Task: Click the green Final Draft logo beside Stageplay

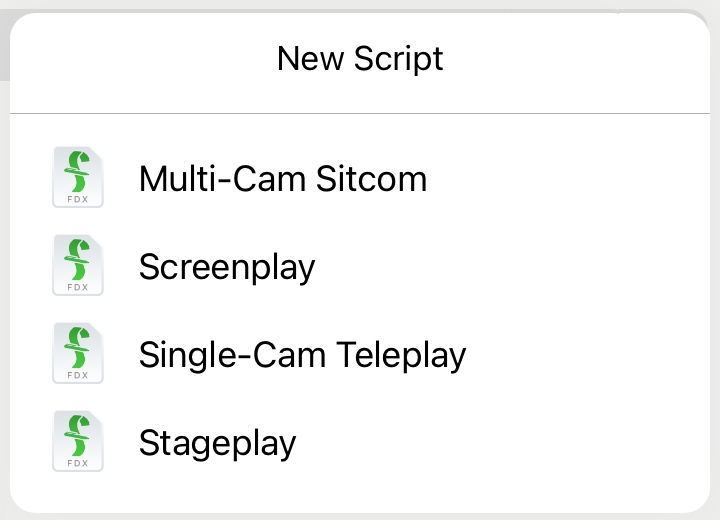Action: pyautogui.click(x=77, y=435)
